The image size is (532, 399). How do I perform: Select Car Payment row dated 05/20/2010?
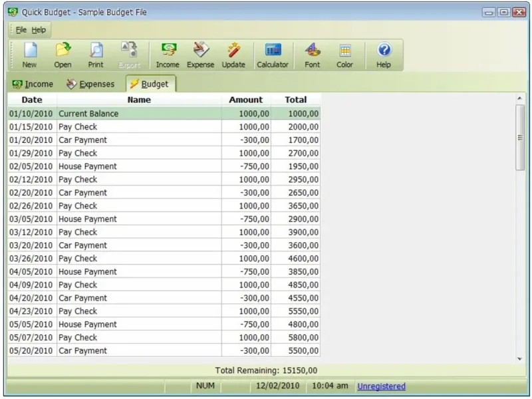(x=164, y=351)
